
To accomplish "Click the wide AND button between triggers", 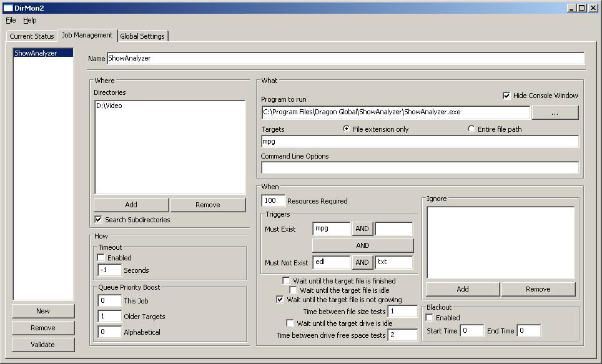I will pos(363,245).
